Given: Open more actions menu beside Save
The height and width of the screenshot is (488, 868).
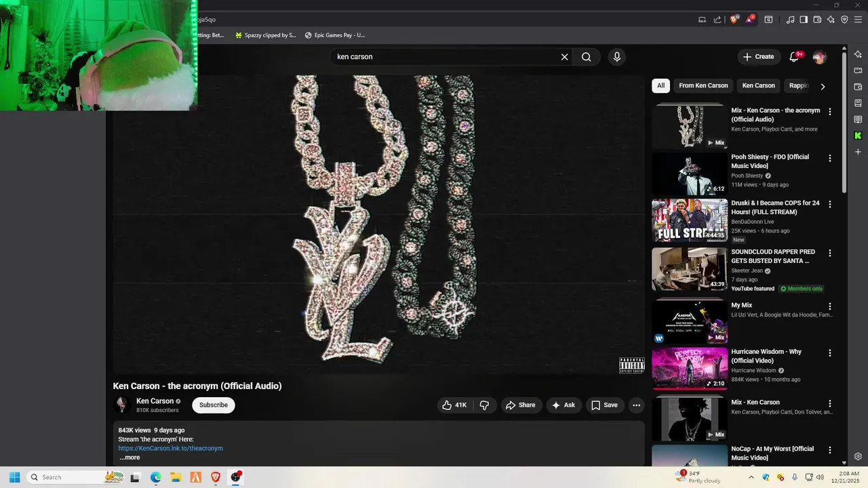Looking at the screenshot, I should (636, 405).
